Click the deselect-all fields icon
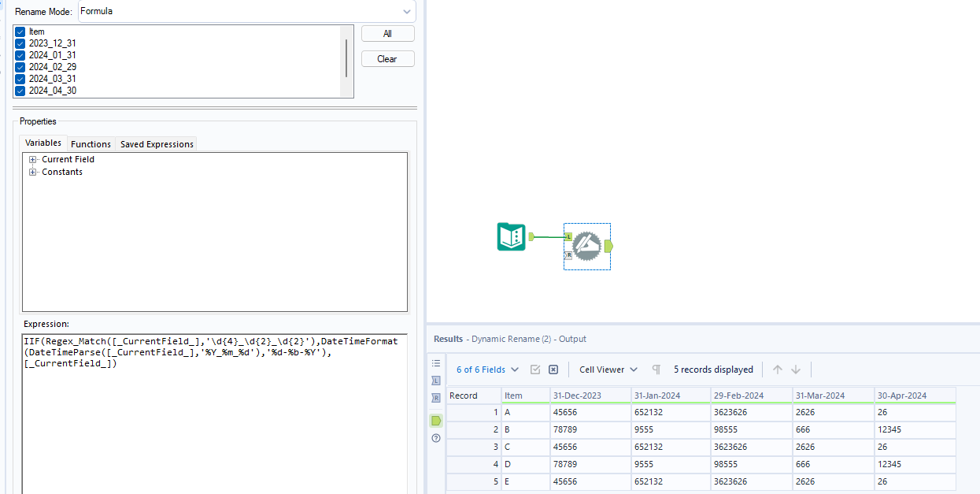The width and height of the screenshot is (980, 494). coord(555,369)
